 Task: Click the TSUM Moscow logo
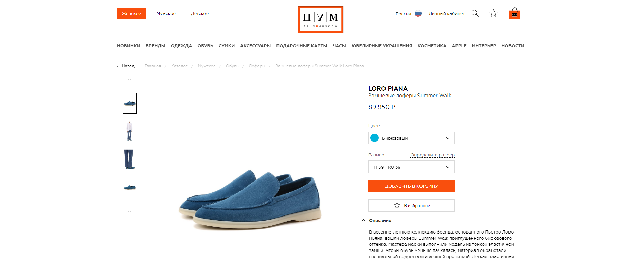point(320,20)
